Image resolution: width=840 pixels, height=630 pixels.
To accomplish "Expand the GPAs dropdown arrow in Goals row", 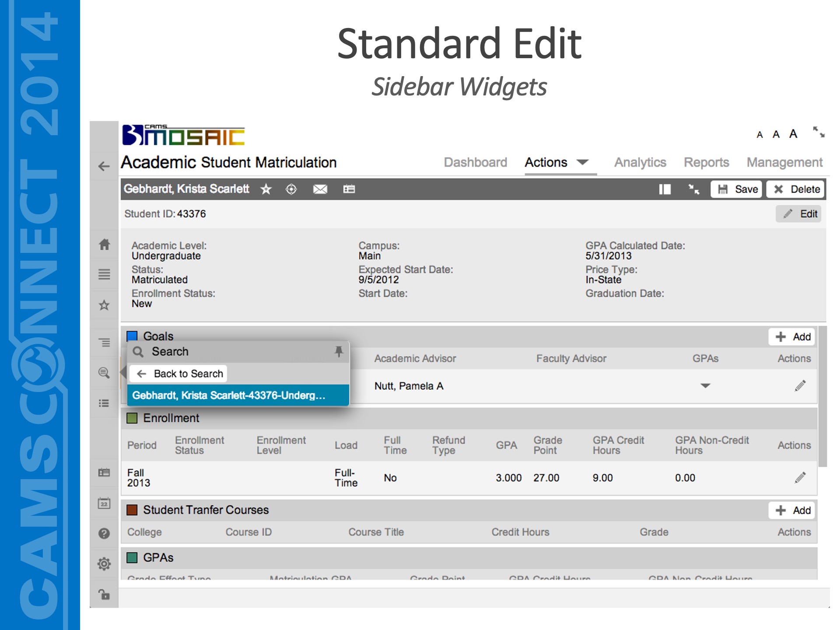I will (x=705, y=386).
